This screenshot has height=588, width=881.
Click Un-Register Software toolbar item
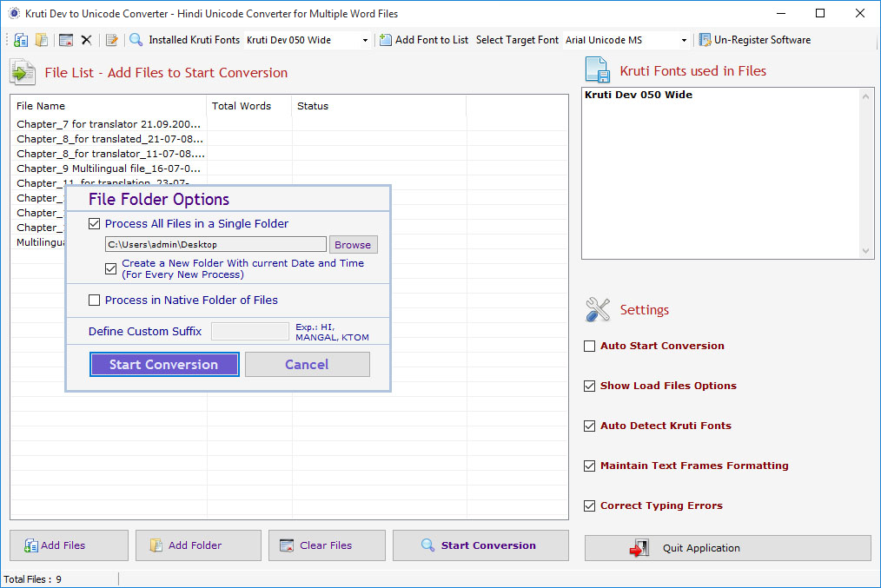(x=754, y=40)
